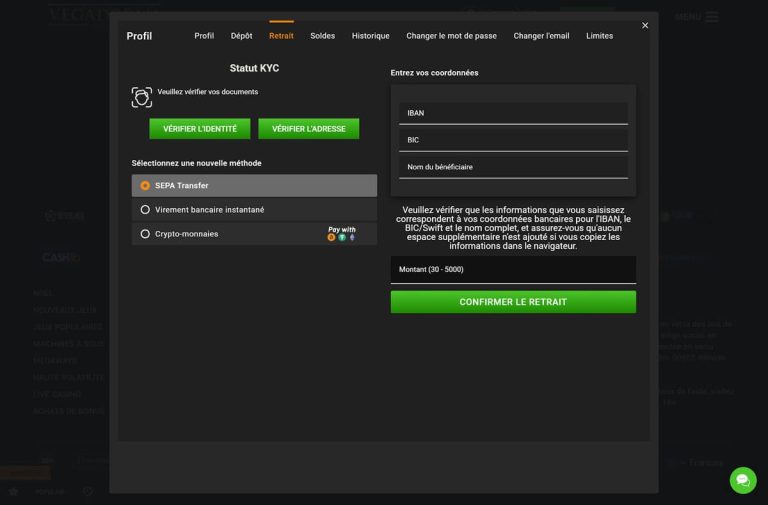Open the live chat bubble icon
Viewport: 768px width, 505px height.
coord(743,480)
